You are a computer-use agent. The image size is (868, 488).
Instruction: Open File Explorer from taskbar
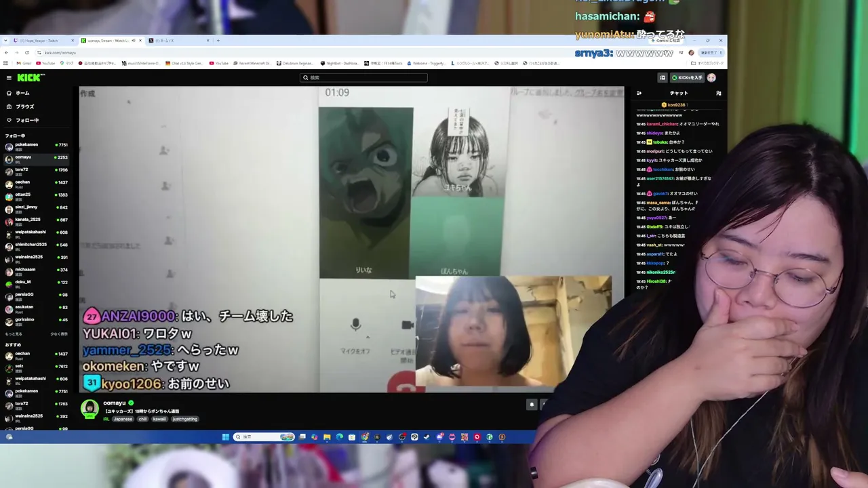click(x=327, y=437)
